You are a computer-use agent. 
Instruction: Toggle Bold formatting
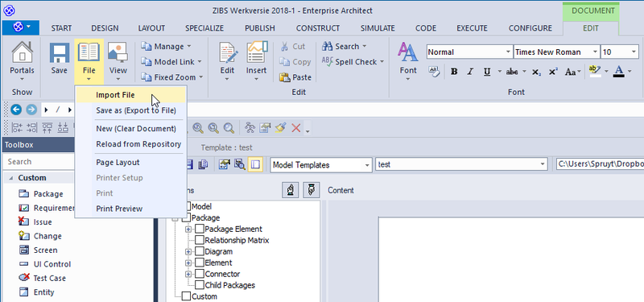pyautogui.click(x=454, y=72)
